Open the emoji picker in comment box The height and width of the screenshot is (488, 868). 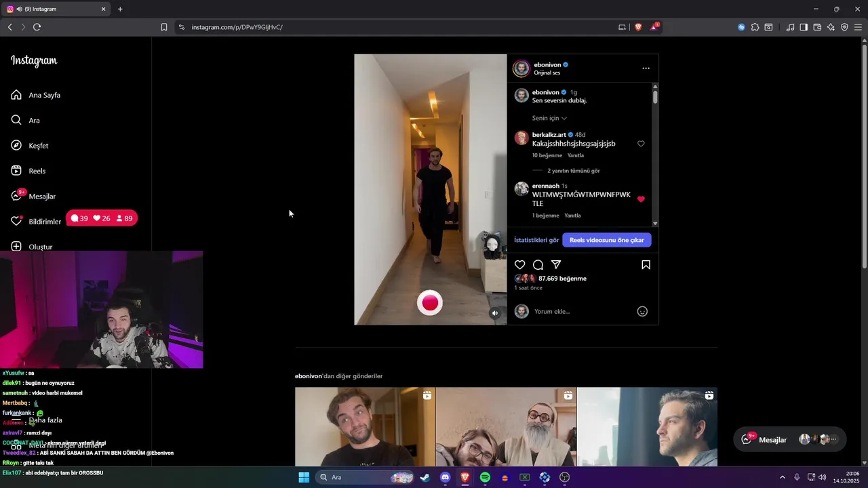click(x=642, y=312)
